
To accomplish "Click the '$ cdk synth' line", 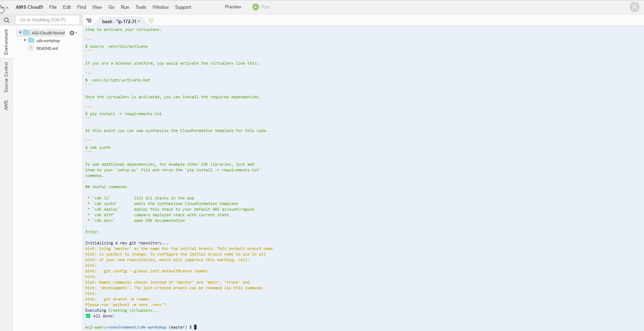I will click(x=98, y=147).
